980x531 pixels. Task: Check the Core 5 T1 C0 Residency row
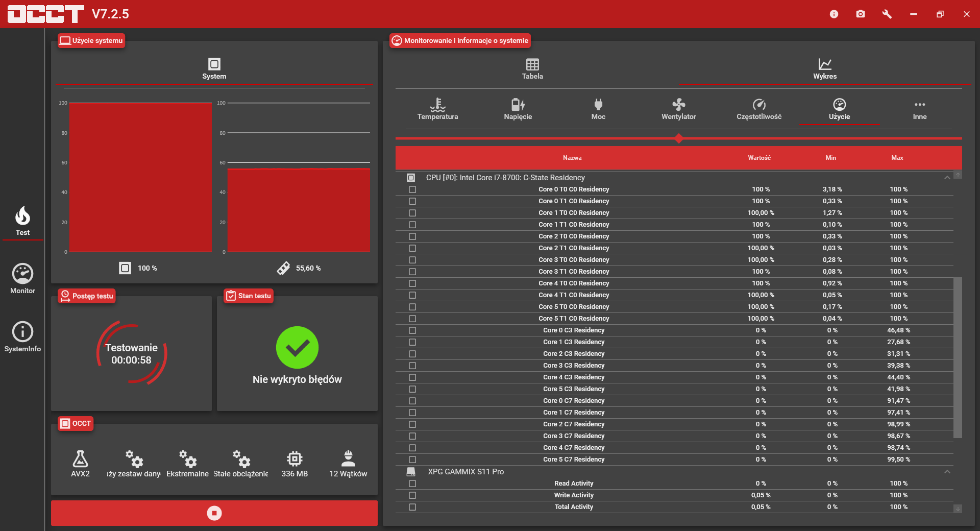(412, 319)
